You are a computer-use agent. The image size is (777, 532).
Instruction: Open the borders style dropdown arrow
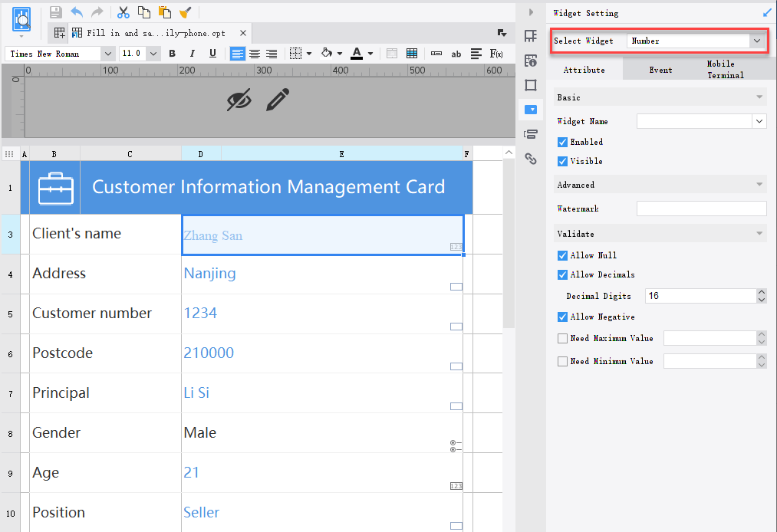309,54
